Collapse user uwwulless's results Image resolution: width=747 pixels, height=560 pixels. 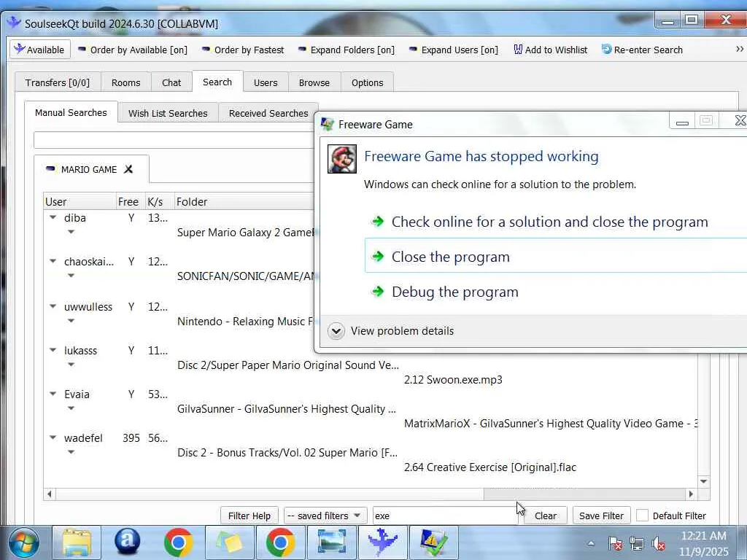(53, 307)
